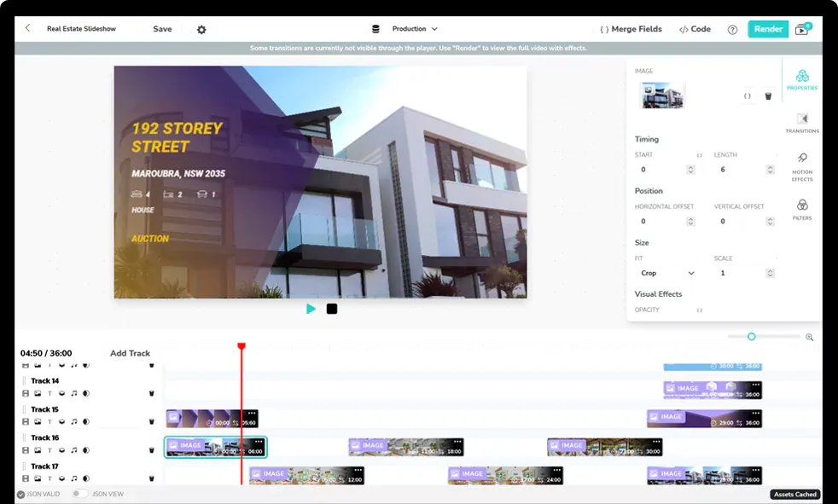Click the back arrow beside Real Estate Slideshow
This screenshot has height=504, width=838.
point(27,28)
